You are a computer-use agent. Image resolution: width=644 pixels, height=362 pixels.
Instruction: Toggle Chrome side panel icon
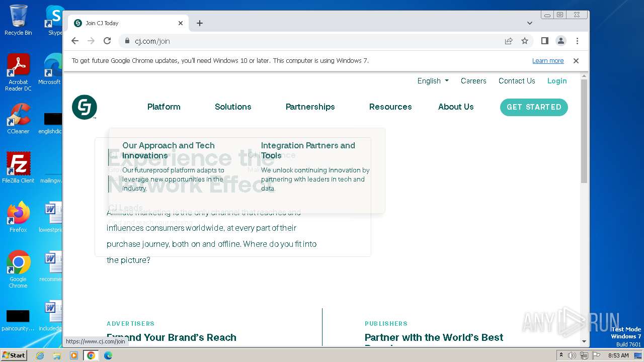(544, 41)
